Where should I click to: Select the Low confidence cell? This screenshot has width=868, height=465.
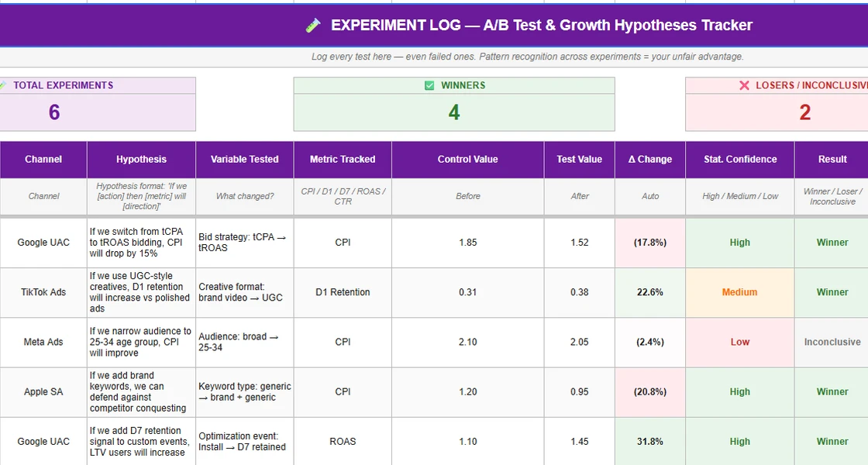pyautogui.click(x=740, y=342)
